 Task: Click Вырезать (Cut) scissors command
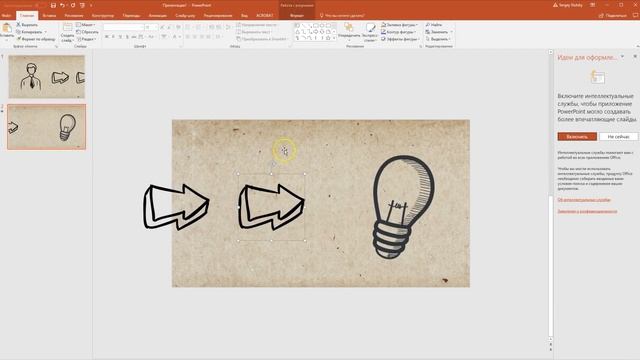27,25
